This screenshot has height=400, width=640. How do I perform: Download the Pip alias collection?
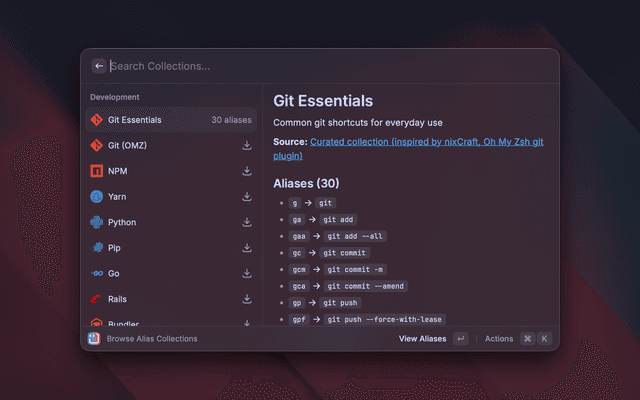click(x=247, y=248)
